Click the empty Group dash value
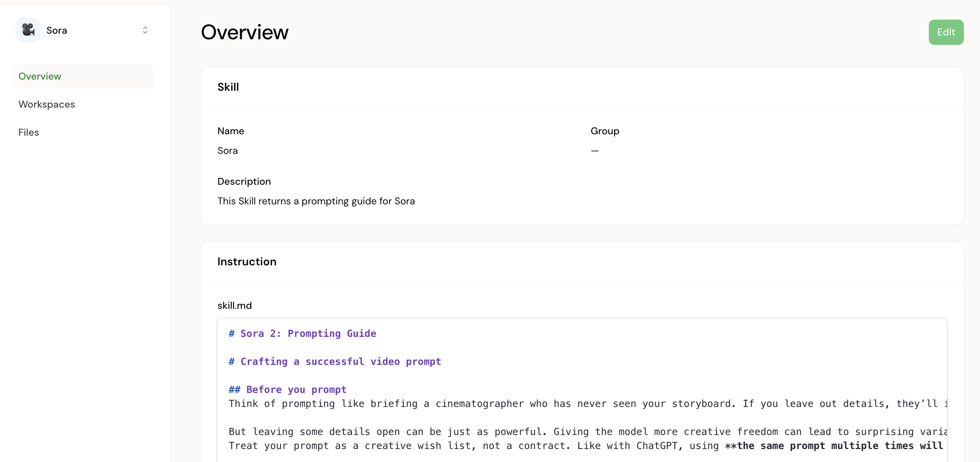The width and height of the screenshot is (980, 462). point(594,151)
